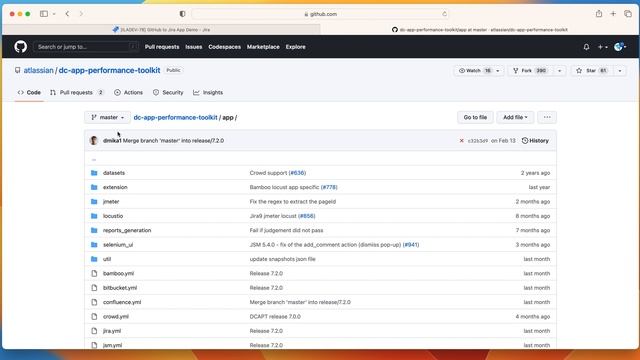Open Pull requests in top navigation

[x=162, y=47]
